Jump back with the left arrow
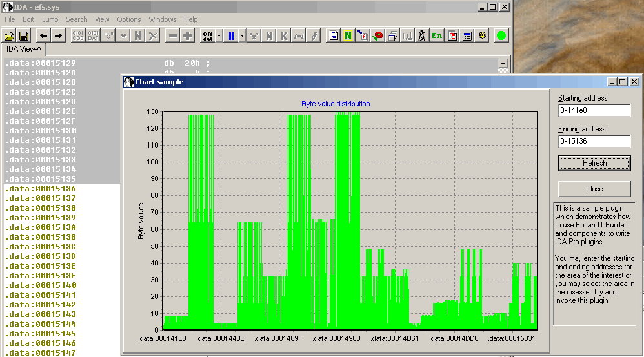This screenshot has height=357, width=644. pyautogui.click(x=43, y=35)
